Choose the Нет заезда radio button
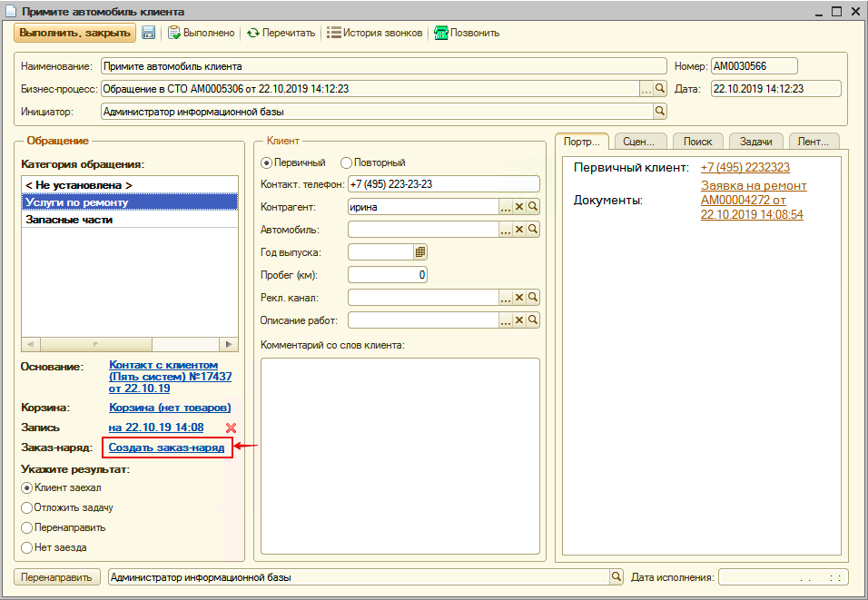The image size is (868, 600). [27, 547]
